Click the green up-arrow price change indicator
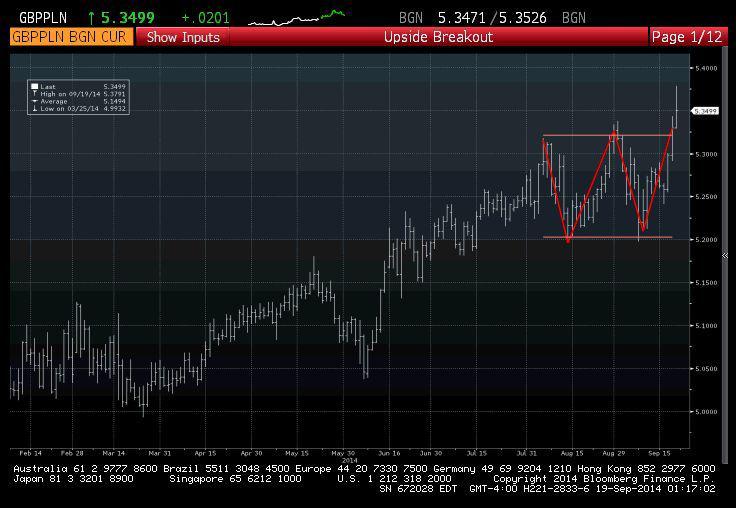The image size is (736, 508). click(x=92, y=17)
